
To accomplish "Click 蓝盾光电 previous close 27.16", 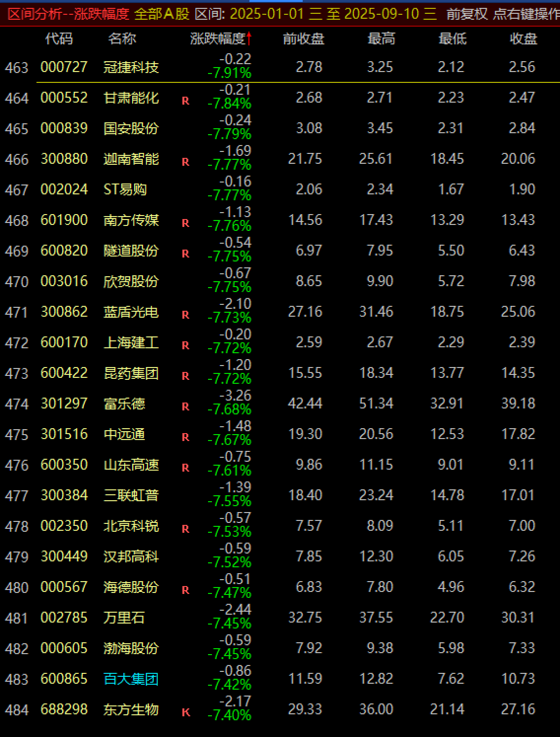I will coord(305,312).
